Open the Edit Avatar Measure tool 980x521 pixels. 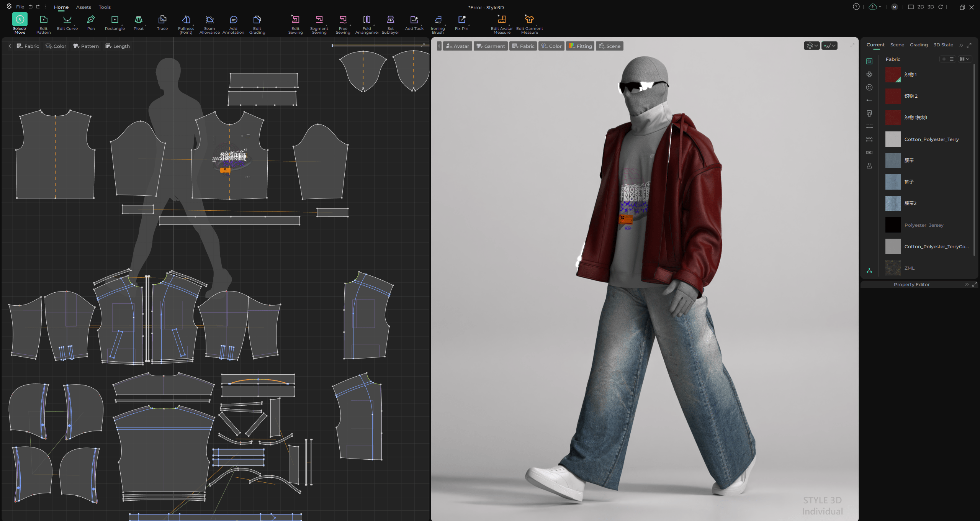[501, 24]
